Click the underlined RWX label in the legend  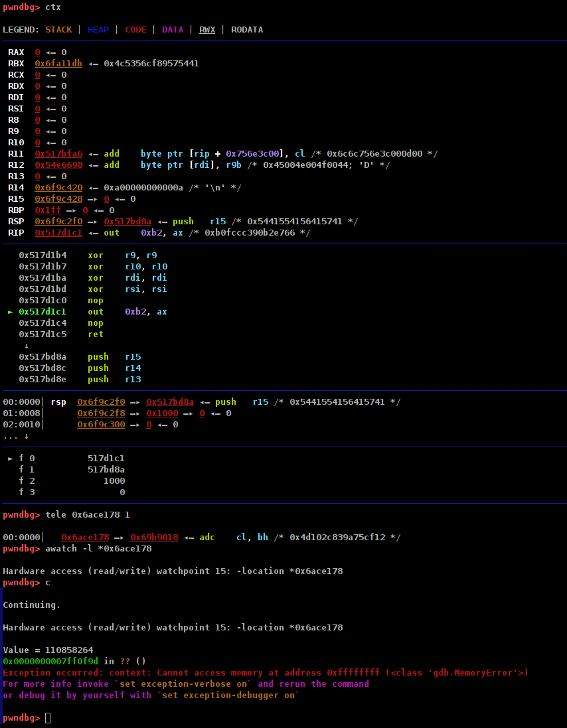207,30
